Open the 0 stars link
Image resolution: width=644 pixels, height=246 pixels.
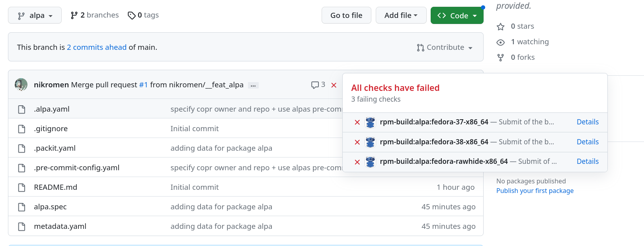click(515, 26)
